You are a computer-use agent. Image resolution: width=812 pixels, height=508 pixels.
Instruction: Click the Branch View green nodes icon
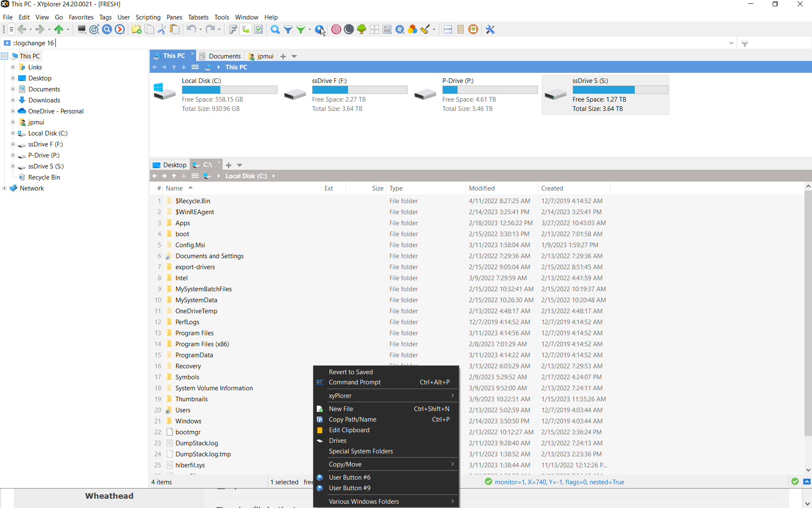click(246, 29)
